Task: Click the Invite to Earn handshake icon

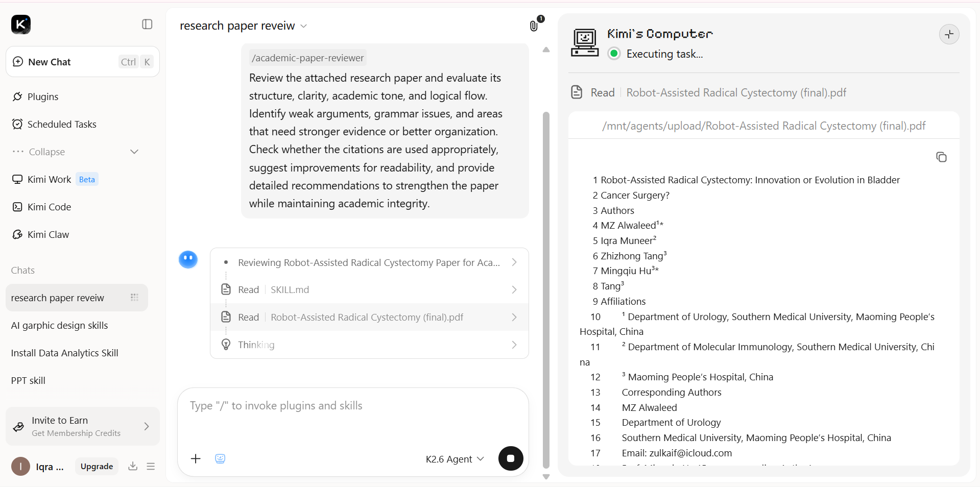Action: 18,426
